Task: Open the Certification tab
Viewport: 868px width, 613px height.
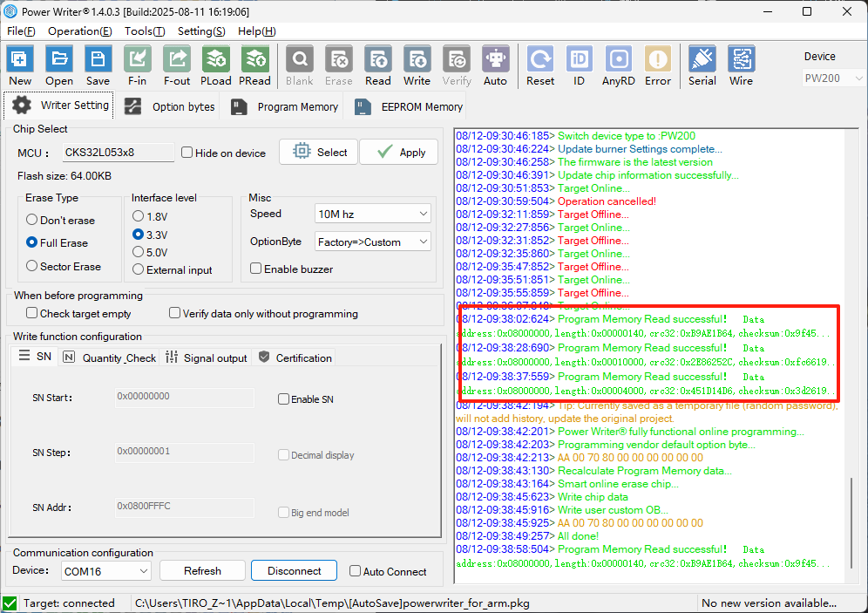Action: tap(295, 358)
